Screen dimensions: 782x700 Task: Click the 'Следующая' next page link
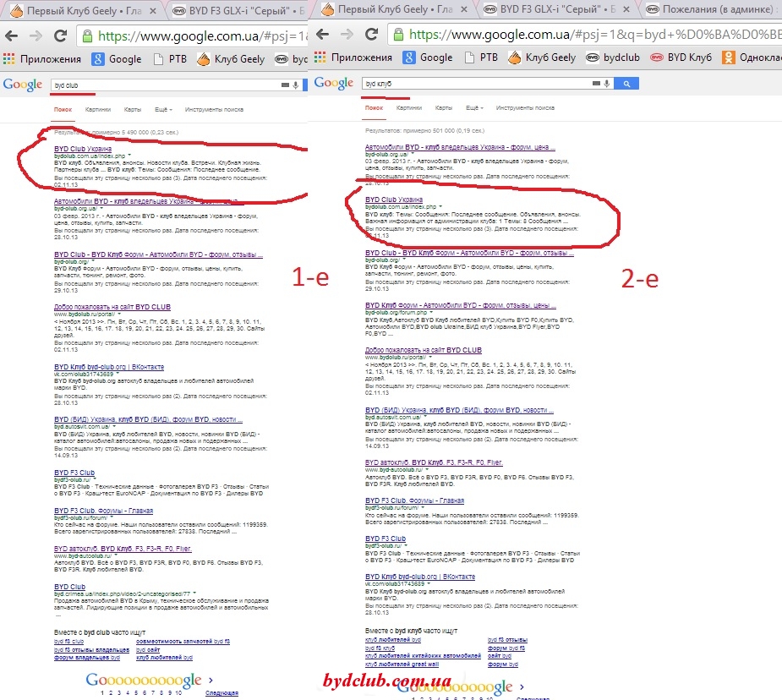[x=221, y=693]
